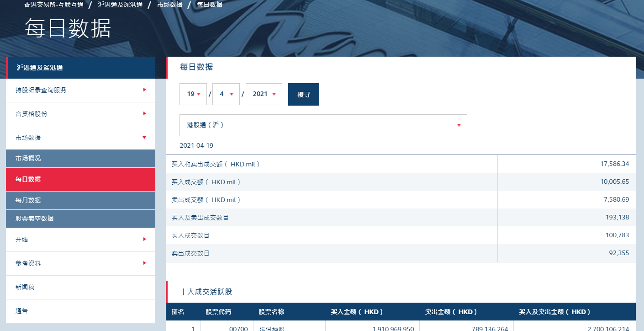This screenshot has width=644, height=331.
Task: Open the month dropdown showing 4
Action: pyautogui.click(x=226, y=94)
